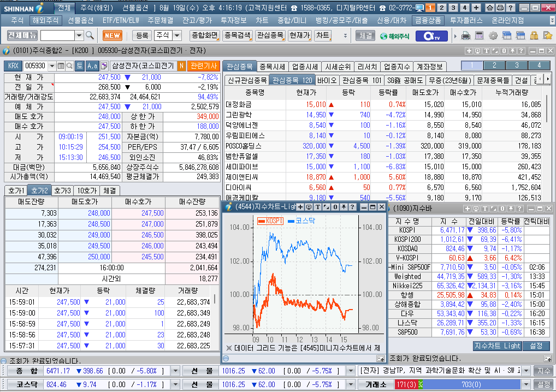Open stock list icon beside code 005930
The width and height of the screenshot is (556, 392).
click(61, 66)
